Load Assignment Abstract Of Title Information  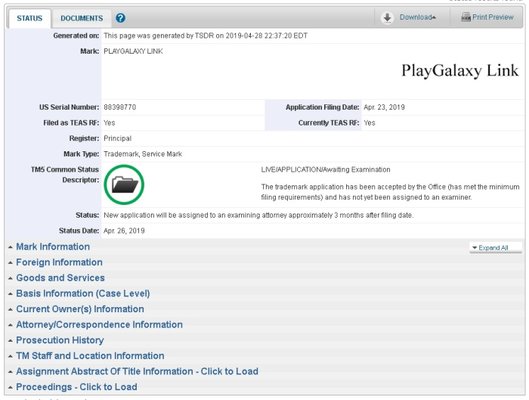coord(137,371)
